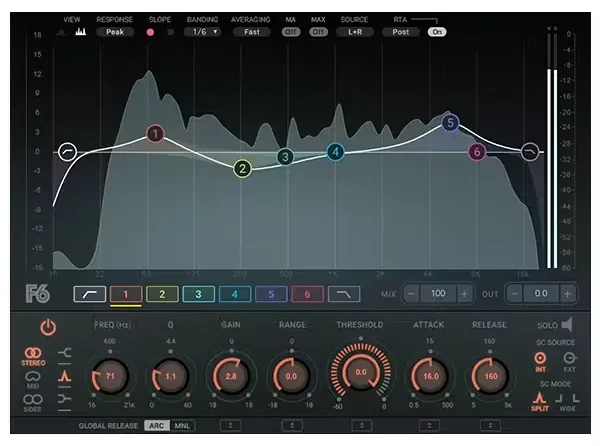Toggle the band power button
Screen dimensions: 600x446
[x=48, y=328]
